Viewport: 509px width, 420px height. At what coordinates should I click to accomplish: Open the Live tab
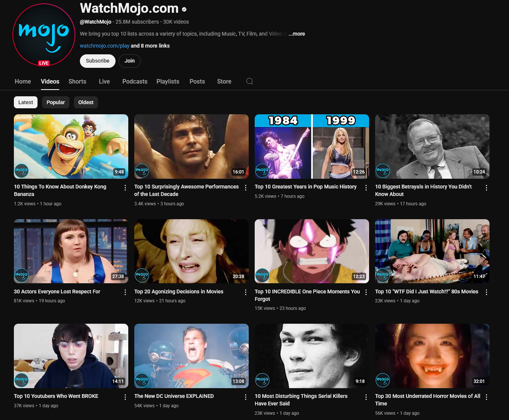(104, 81)
